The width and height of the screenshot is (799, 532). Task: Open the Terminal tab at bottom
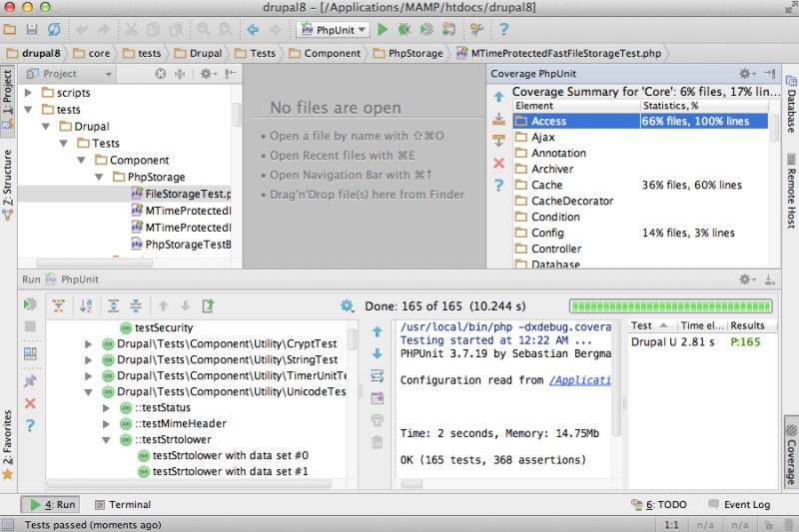click(x=123, y=504)
